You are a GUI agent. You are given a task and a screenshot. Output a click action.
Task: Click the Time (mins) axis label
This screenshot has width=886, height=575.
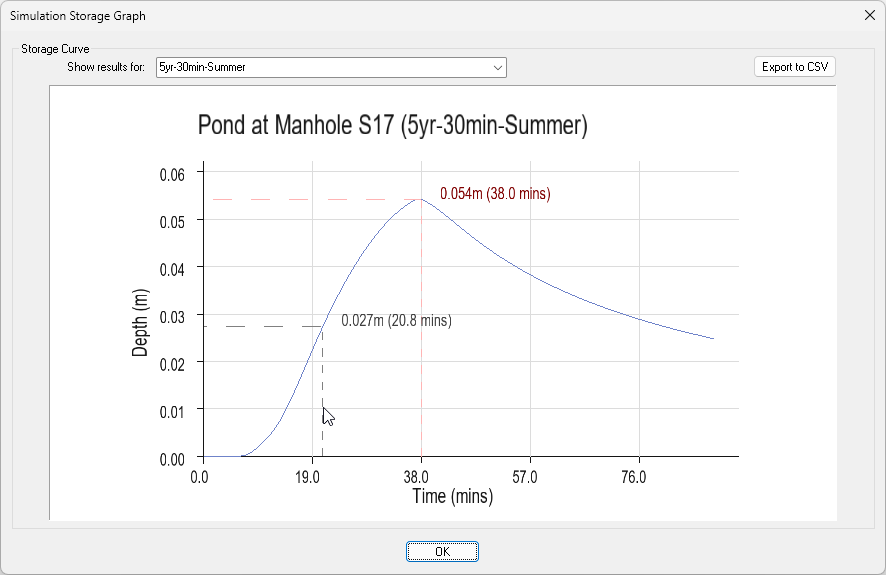click(452, 496)
